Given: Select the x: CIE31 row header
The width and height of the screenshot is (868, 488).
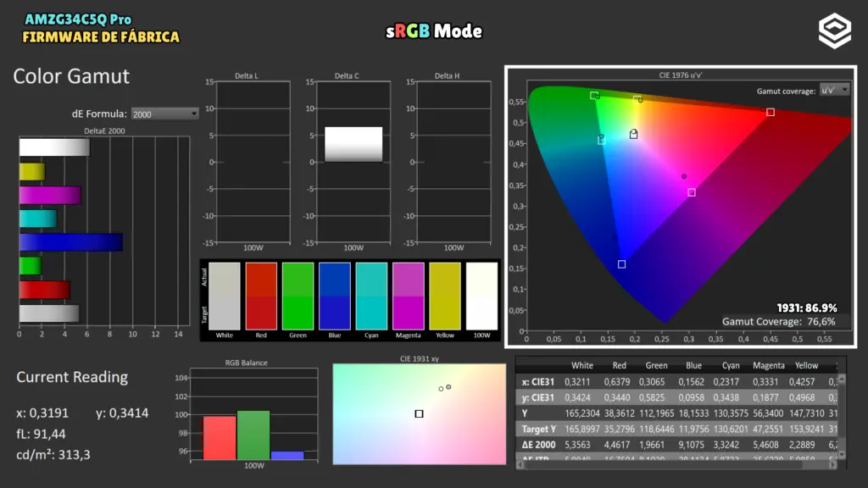Looking at the screenshot, I should pos(537,382).
